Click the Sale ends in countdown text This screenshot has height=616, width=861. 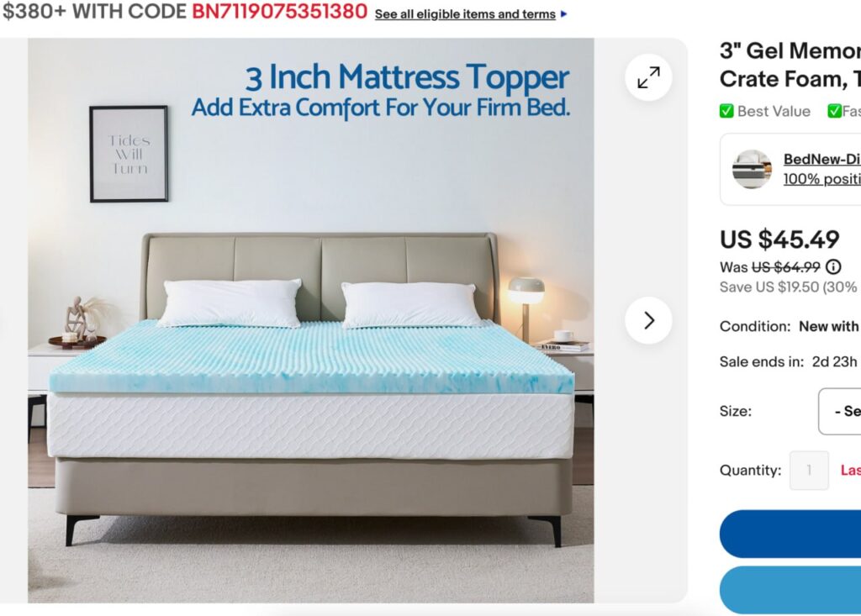tap(789, 362)
